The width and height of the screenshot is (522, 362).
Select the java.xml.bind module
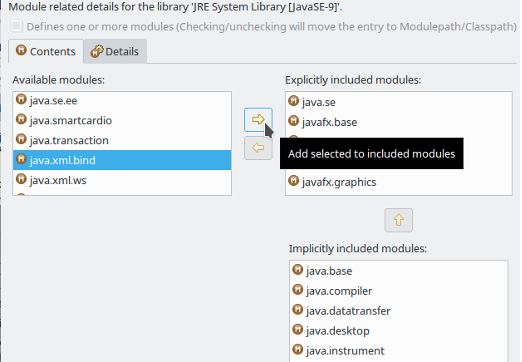point(122,160)
